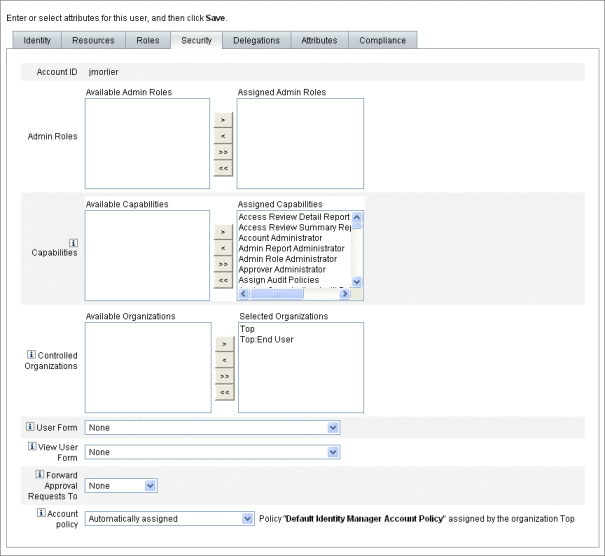The height and width of the screenshot is (556, 605).
Task: Click the Assigned Capabilities scroll-right arrow
Action: (x=345, y=294)
